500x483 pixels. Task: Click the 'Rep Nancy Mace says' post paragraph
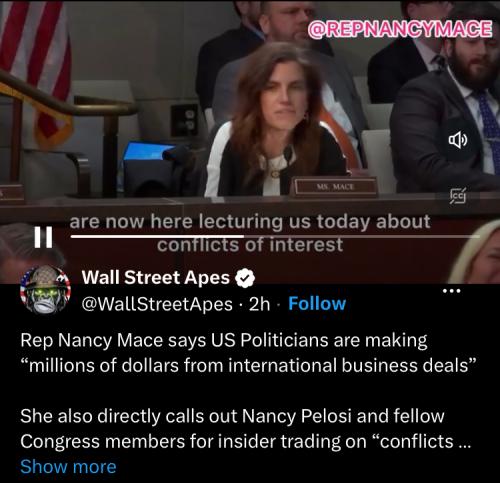tap(248, 353)
